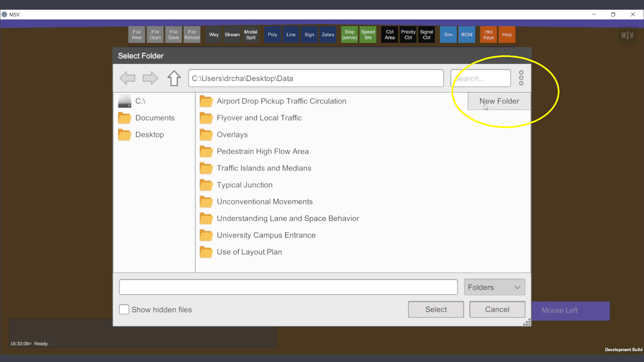Go up one folder level

pyautogui.click(x=174, y=78)
